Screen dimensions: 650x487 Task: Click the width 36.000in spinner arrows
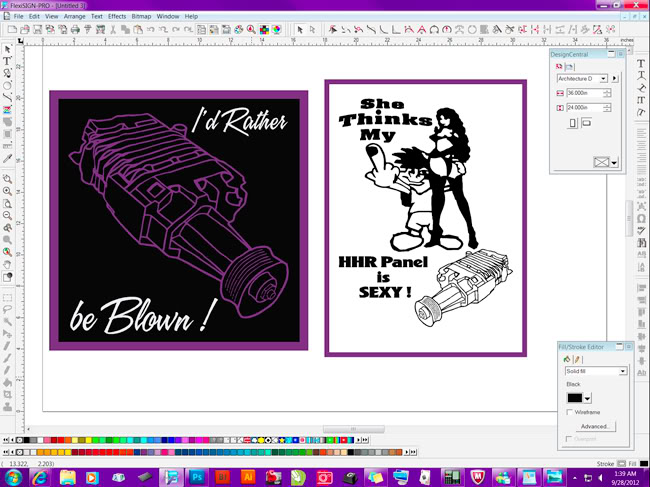607,93
